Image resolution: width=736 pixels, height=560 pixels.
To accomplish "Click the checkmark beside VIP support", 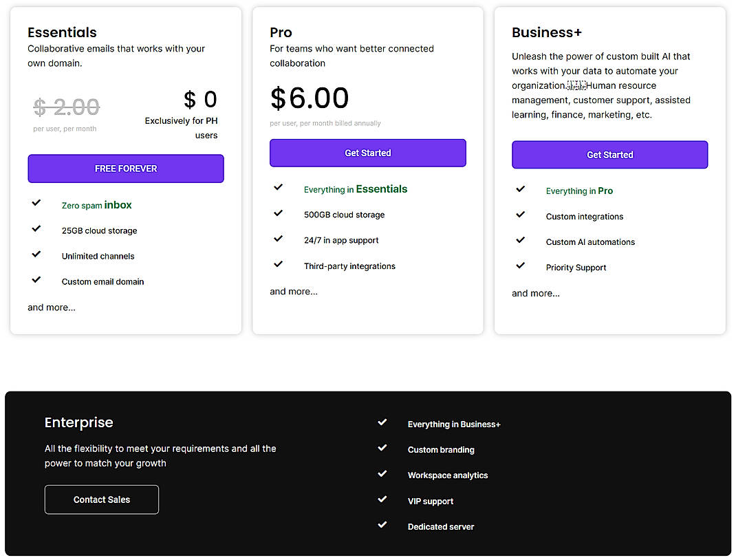I will [383, 499].
